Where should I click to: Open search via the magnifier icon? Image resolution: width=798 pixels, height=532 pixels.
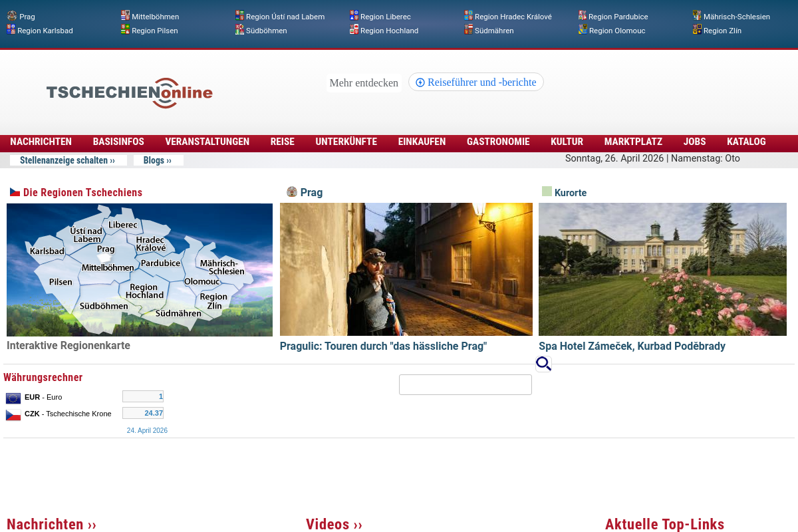[x=543, y=363]
